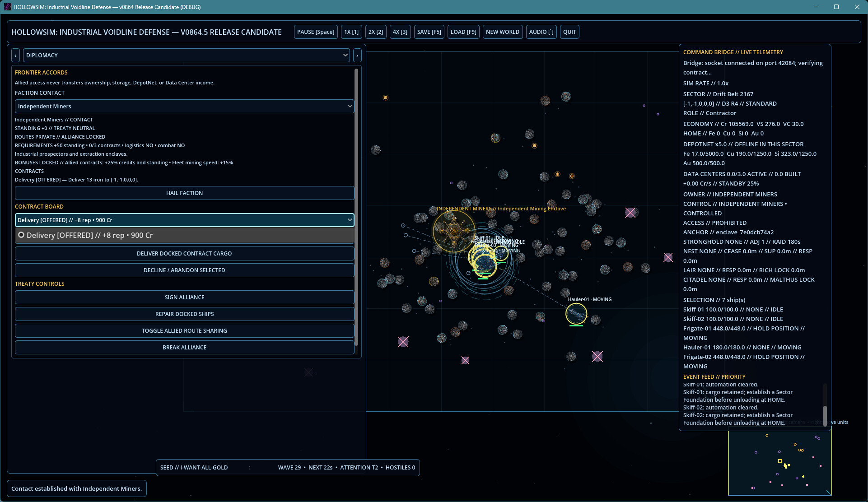Click the pink X marker near the right map edge
Screen dimensions: 868x502
(x=668, y=257)
